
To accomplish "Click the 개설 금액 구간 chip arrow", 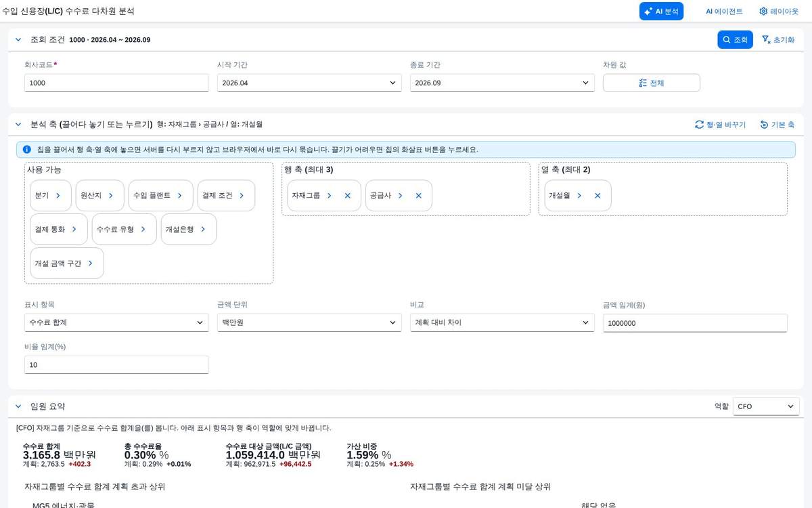I will [x=91, y=263].
